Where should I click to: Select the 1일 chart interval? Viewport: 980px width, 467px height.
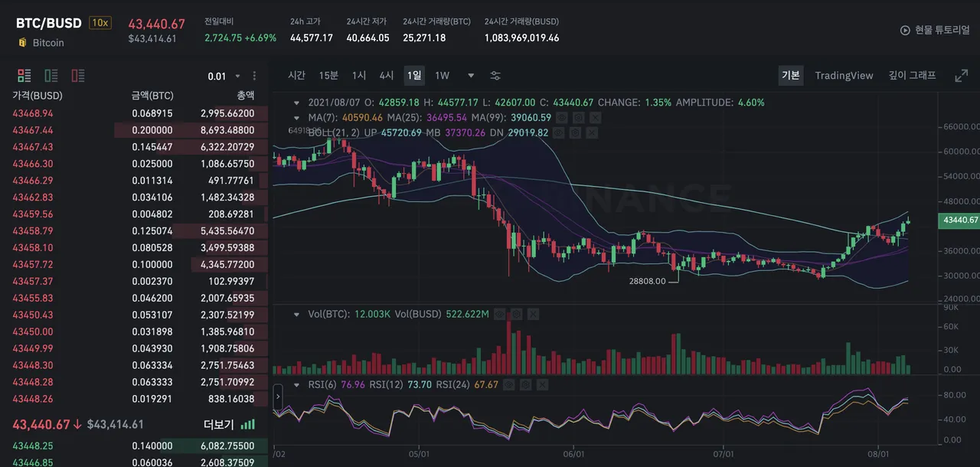(x=414, y=76)
